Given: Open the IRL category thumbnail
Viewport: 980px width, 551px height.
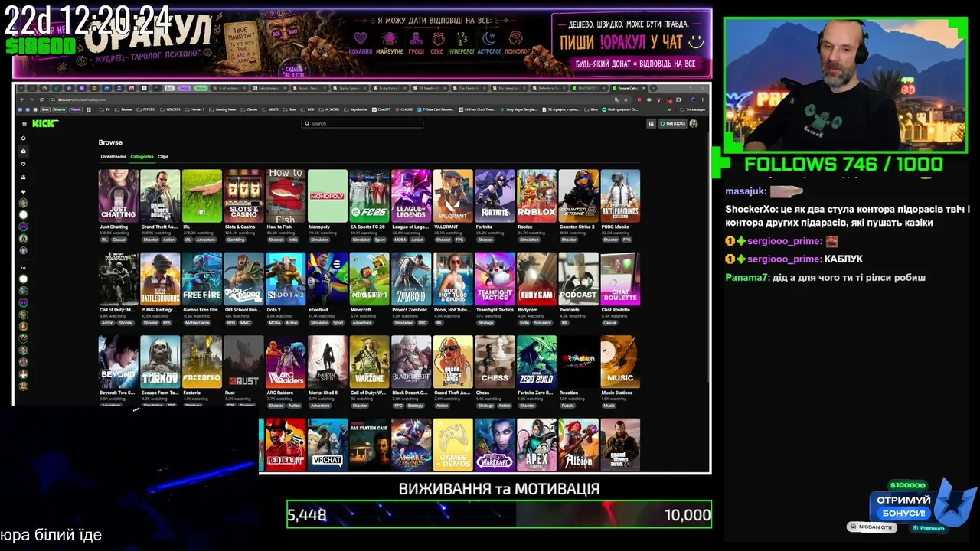Looking at the screenshot, I should click(x=202, y=196).
